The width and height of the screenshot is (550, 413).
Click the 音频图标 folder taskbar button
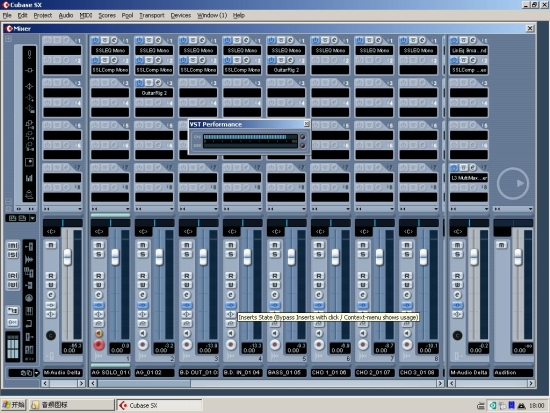pos(71,405)
